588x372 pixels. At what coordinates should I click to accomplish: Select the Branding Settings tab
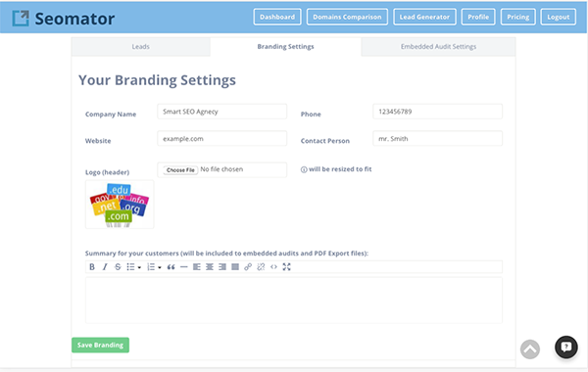click(285, 46)
